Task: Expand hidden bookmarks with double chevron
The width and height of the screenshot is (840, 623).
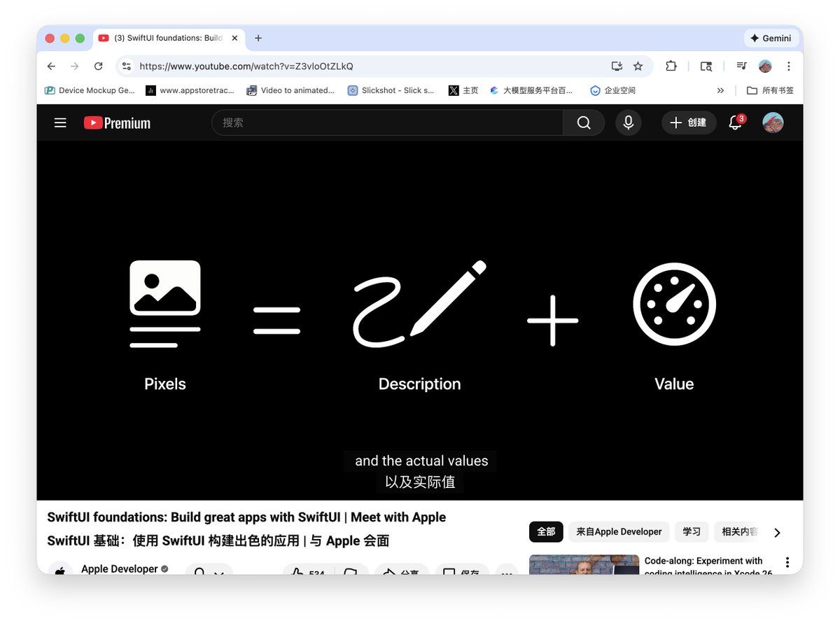Action: (720, 90)
